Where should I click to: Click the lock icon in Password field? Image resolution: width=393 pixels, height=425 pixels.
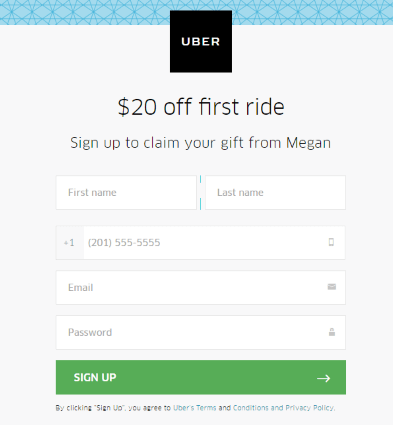click(332, 332)
